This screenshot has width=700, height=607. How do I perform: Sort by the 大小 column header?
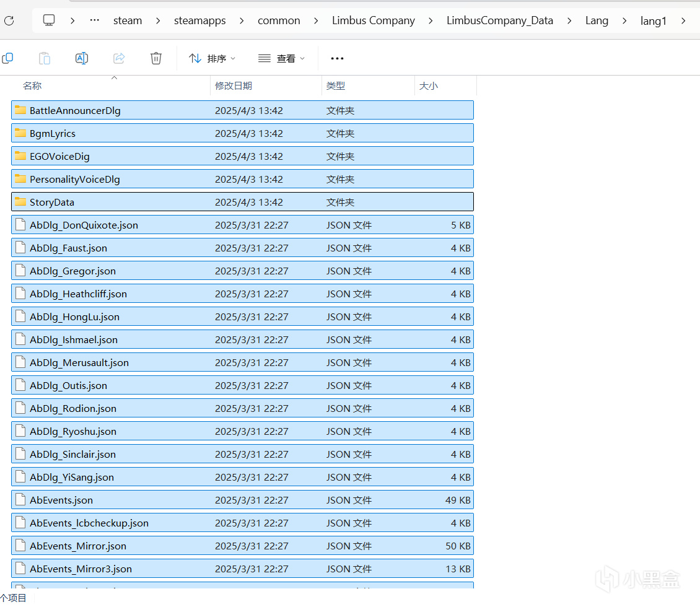pyautogui.click(x=429, y=85)
